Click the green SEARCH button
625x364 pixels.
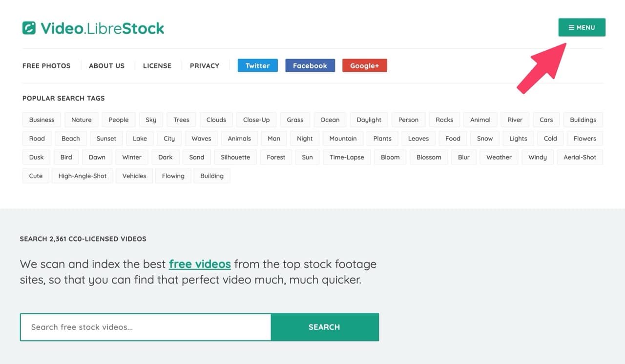coord(324,327)
